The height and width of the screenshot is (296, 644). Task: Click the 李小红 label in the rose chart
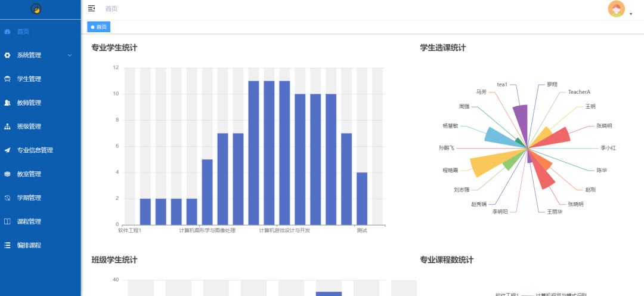pyautogui.click(x=608, y=148)
